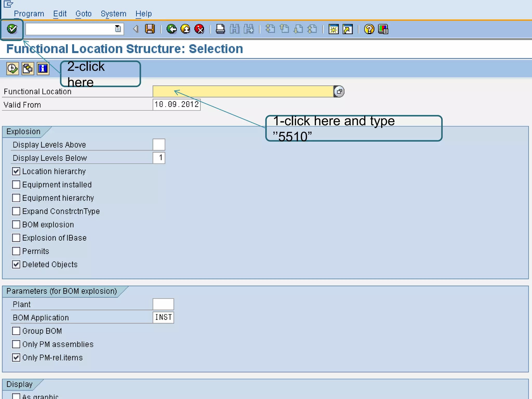Click the Print icon in toolbar
Screen dimensions: 532x399
[220, 29]
